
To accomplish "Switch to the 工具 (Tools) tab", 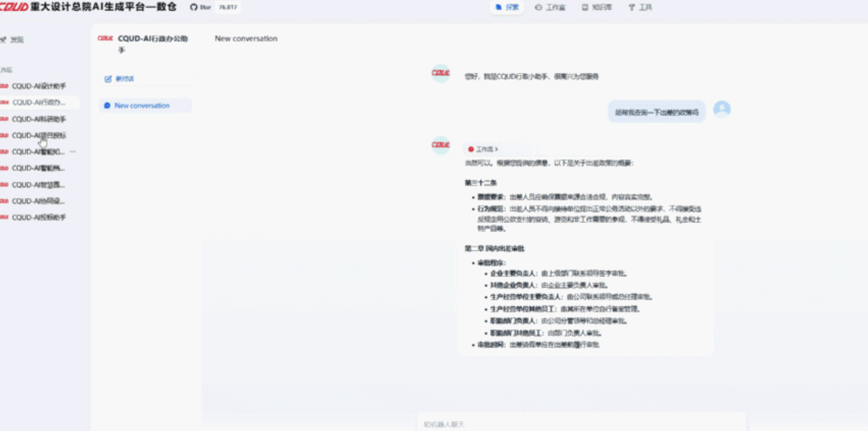I will click(641, 7).
